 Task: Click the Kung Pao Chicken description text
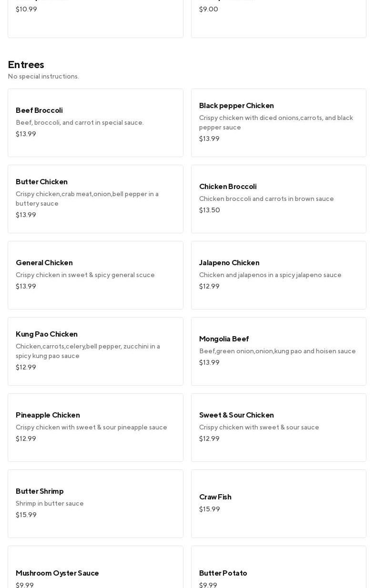point(88,351)
